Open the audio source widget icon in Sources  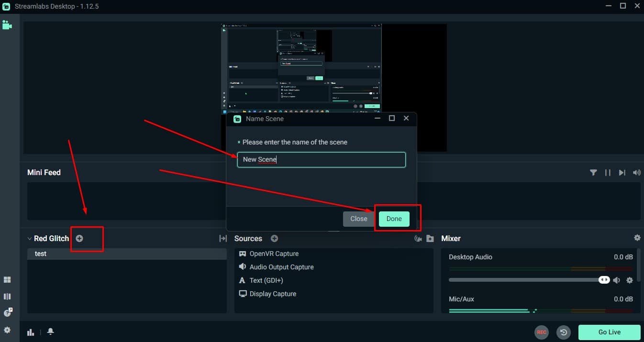pos(418,238)
